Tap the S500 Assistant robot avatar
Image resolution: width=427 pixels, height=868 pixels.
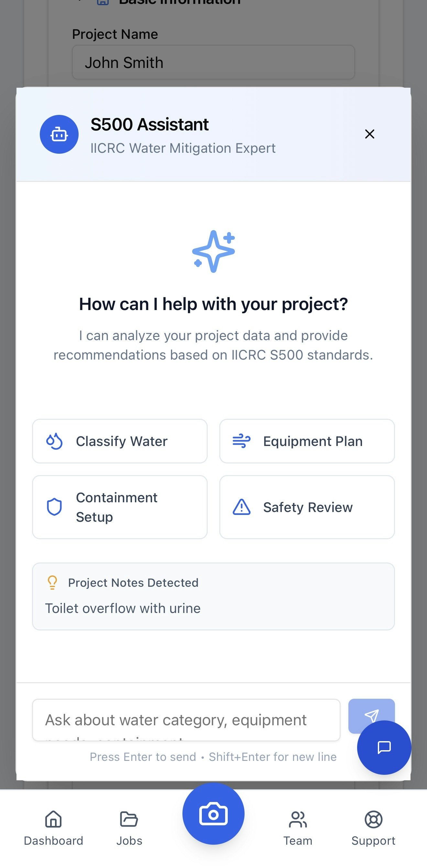click(x=59, y=134)
